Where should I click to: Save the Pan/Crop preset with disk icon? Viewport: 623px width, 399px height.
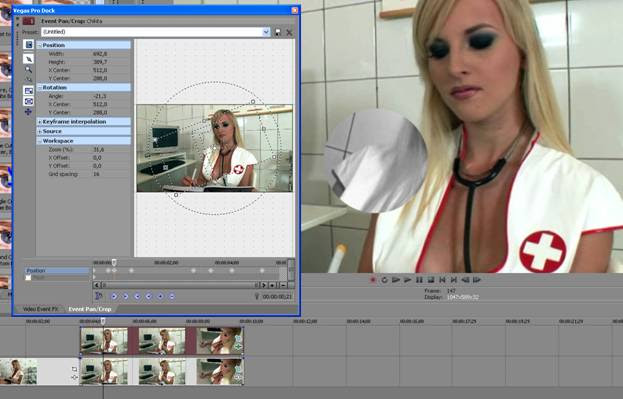tap(278, 32)
